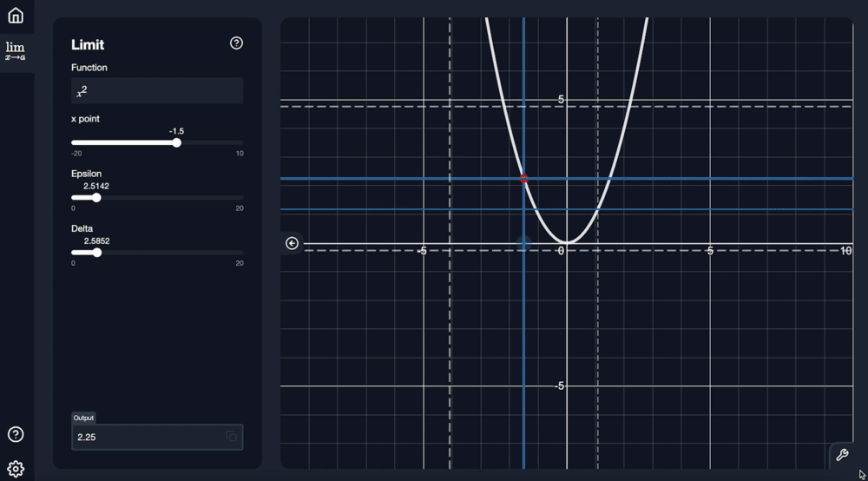This screenshot has width=868, height=481.
Task: Click the x point slider minimum label -20
Action: pyautogui.click(x=76, y=154)
